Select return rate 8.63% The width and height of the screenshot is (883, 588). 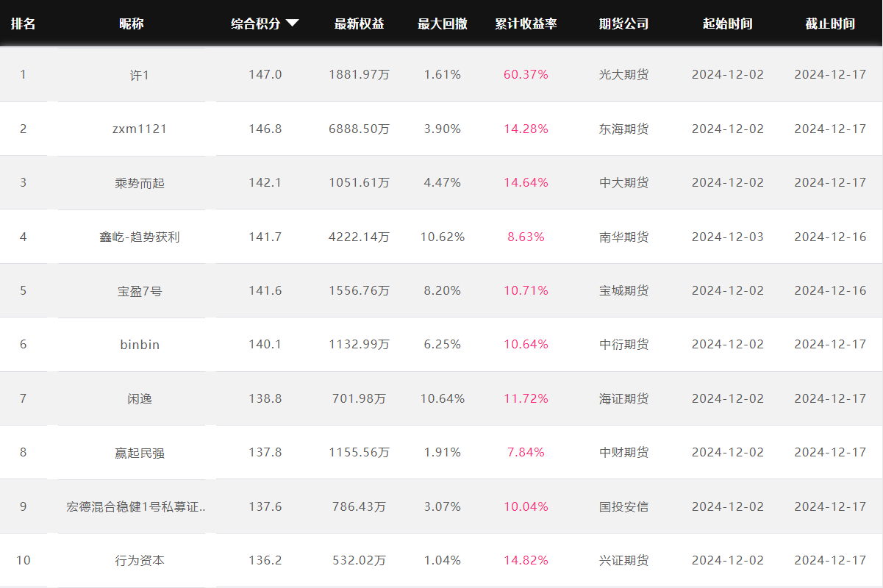pyautogui.click(x=526, y=237)
